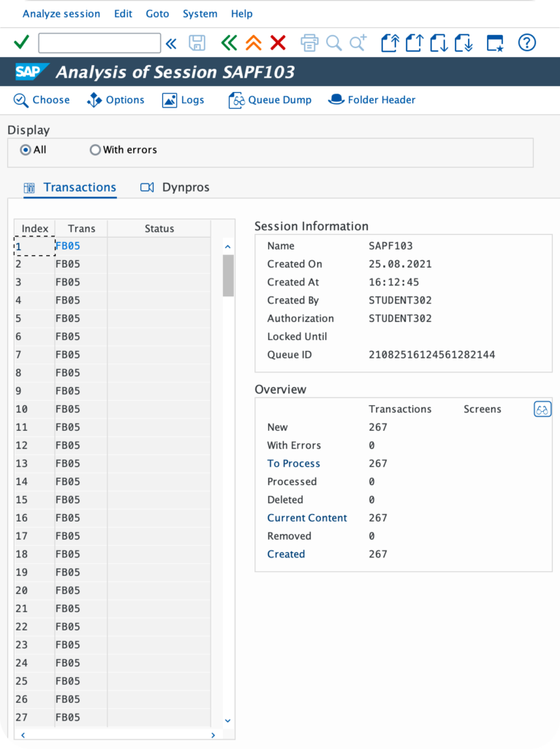Click the glasses icon in Overview panel

point(542,410)
